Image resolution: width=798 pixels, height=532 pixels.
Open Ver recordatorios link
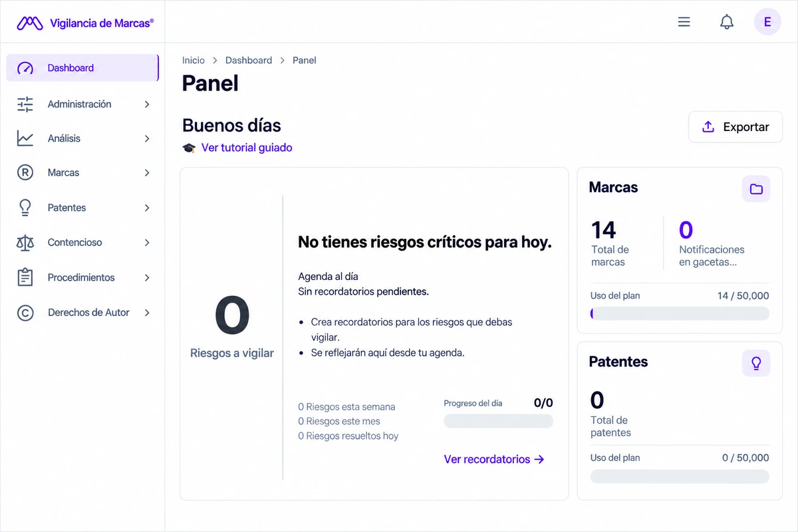[x=494, y=459]
